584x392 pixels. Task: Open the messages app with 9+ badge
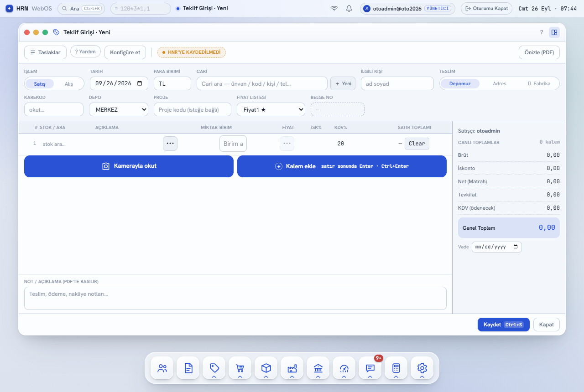click(x=370, y=368)
